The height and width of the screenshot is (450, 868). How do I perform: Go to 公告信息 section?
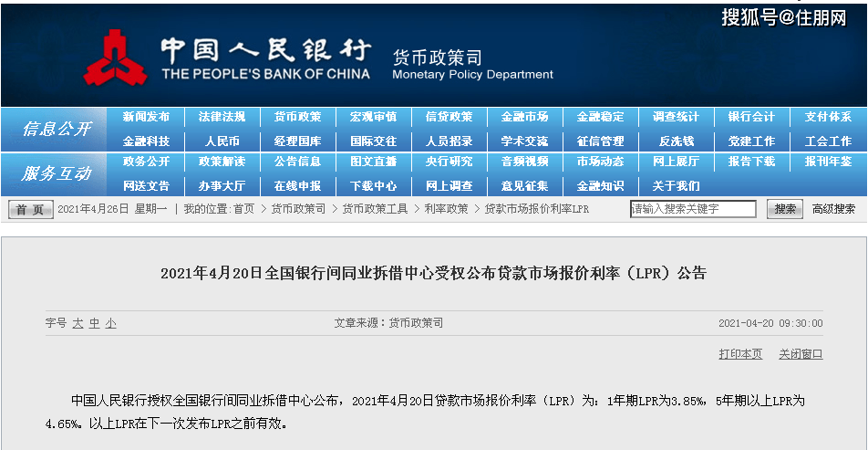298,162
